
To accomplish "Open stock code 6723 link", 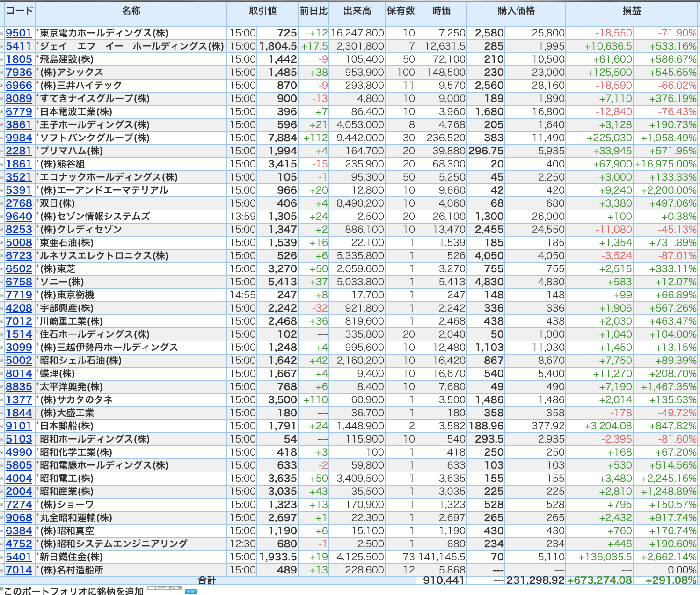I will (x=19, y=256).
